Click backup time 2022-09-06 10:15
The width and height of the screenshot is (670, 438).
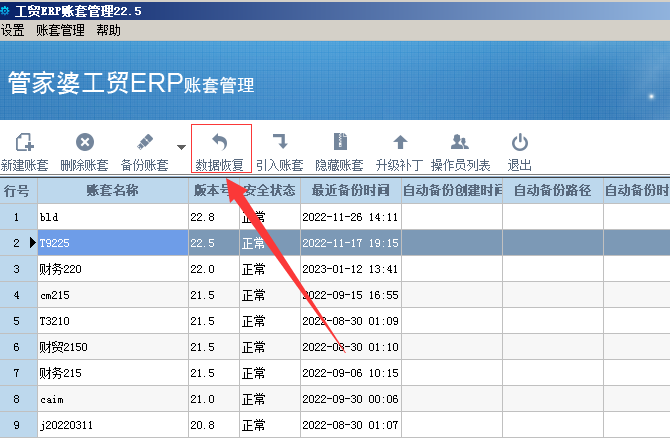[x=351, y=373]
